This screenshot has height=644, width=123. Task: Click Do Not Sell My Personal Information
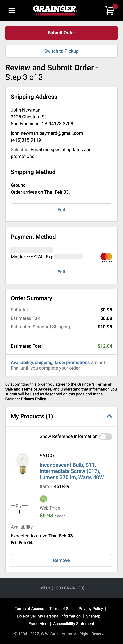coord(48,616)
